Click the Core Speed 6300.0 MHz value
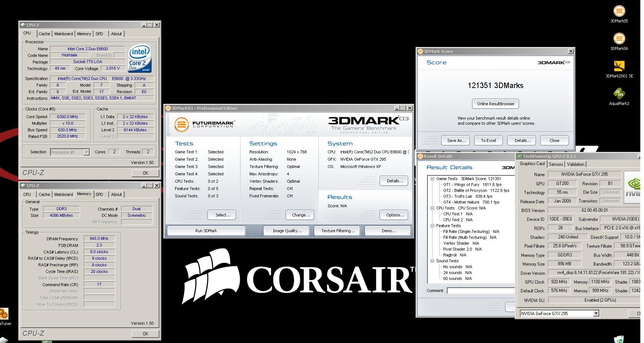Screen dimensions: 644x343 [68, 117]
